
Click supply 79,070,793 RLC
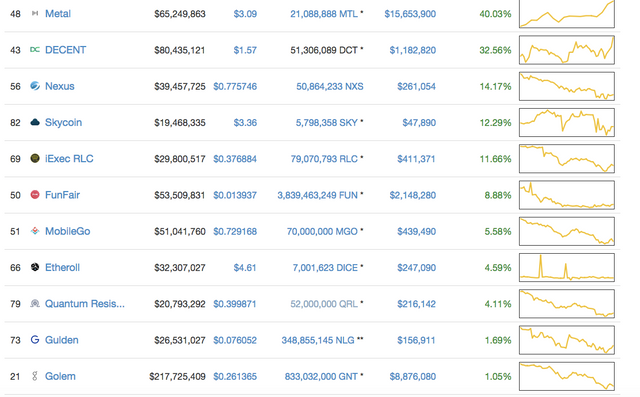click(324, 159)
